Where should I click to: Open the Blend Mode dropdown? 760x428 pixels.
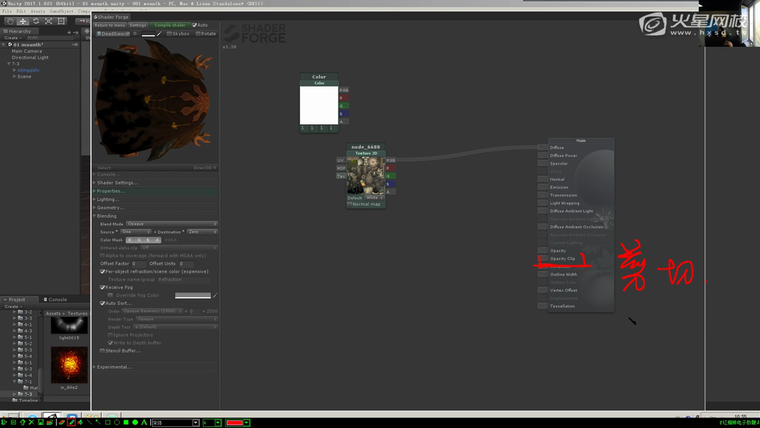tap(172, 223)
